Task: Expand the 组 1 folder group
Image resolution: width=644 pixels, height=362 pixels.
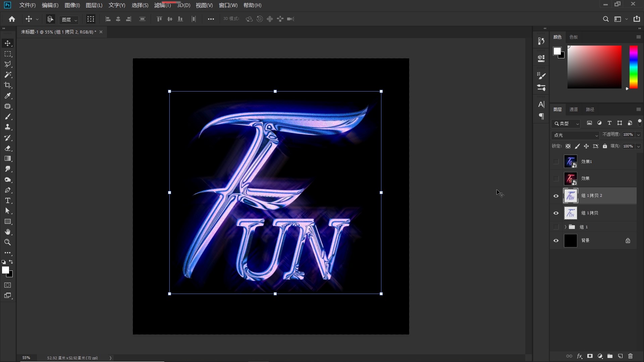Action: 566,227
